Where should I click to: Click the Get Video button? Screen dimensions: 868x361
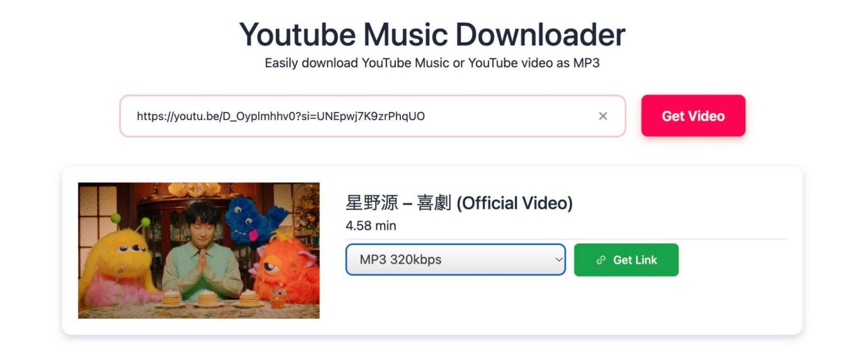click(693, 116)
